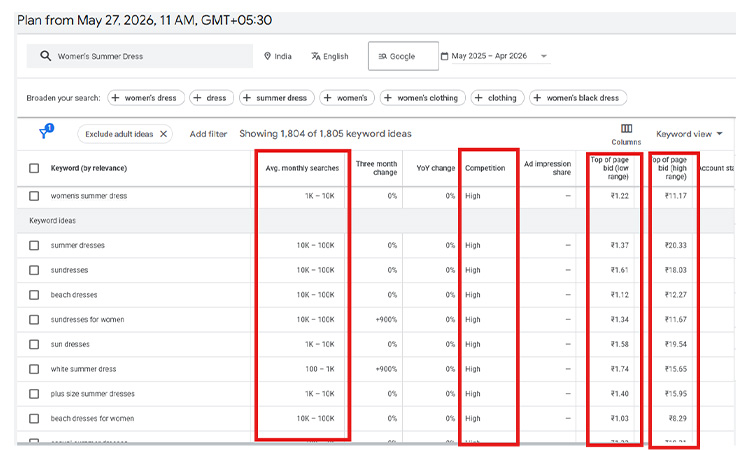Click the Google search network icon

point(382,56)
